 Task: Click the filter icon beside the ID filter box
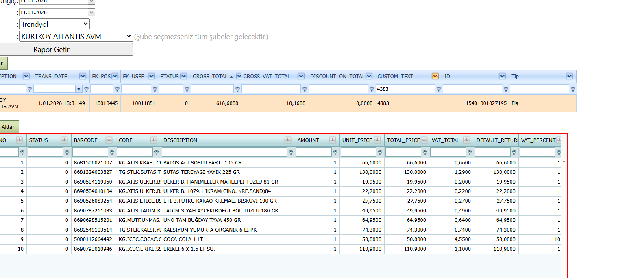pyautogui.click(x=506, y=89)
